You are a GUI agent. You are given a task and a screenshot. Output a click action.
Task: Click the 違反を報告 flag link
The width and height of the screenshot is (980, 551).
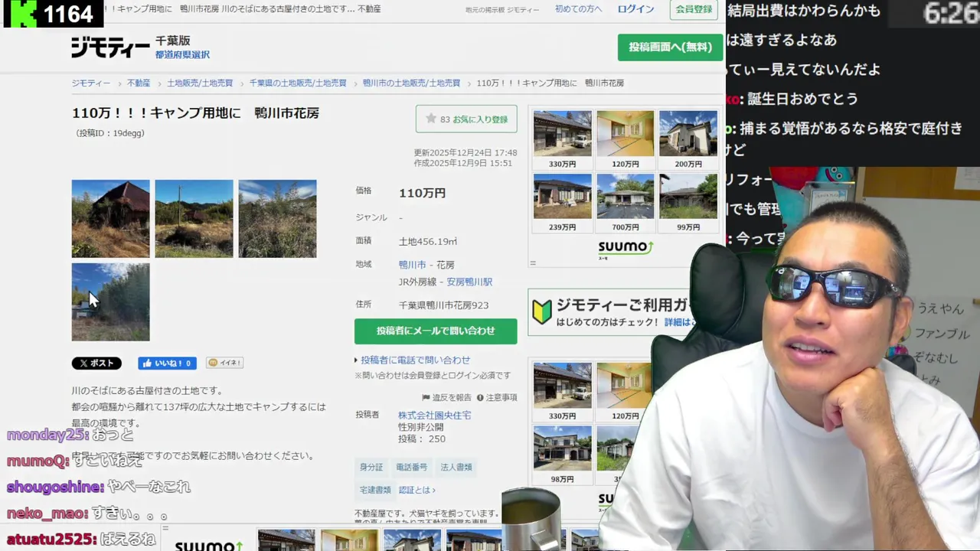(x=447, y=398)
